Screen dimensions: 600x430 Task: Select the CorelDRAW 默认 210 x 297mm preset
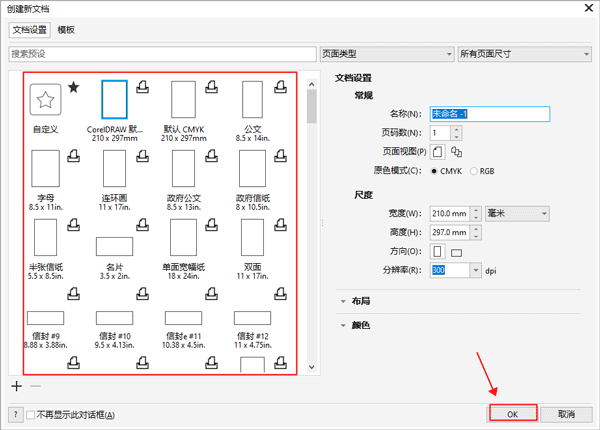[114, 99]
